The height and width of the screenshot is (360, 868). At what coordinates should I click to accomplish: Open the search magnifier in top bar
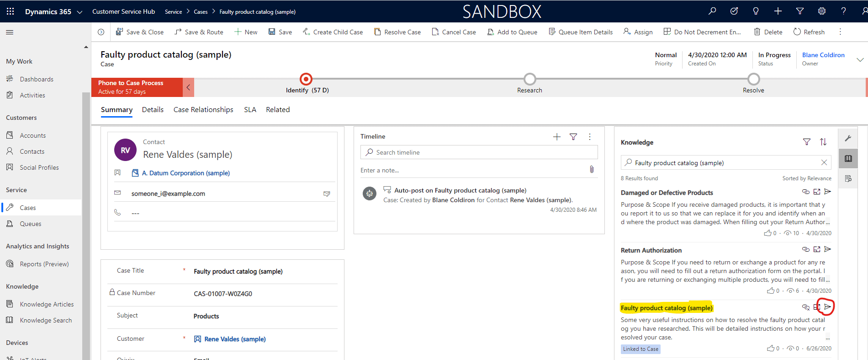712,11
